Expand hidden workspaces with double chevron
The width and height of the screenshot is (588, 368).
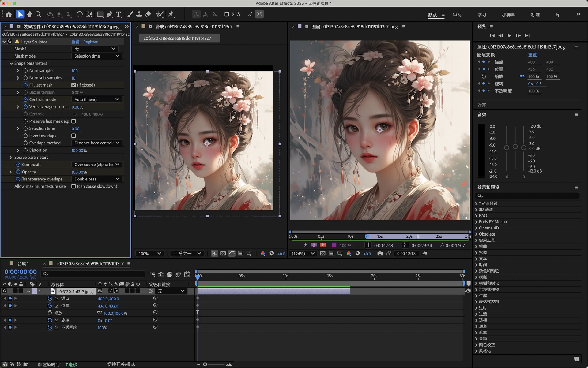578,14
